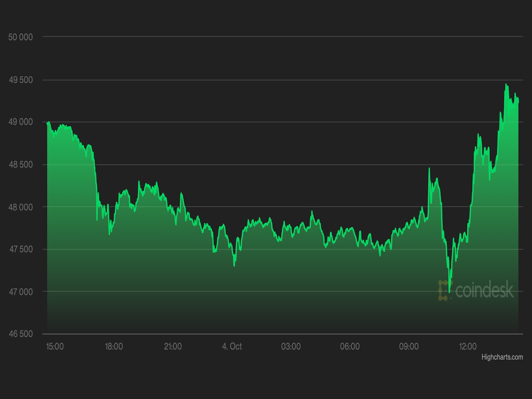Select the 21:00 time axis label
This screenshot has height=399, width=532.
coord(173,347)
